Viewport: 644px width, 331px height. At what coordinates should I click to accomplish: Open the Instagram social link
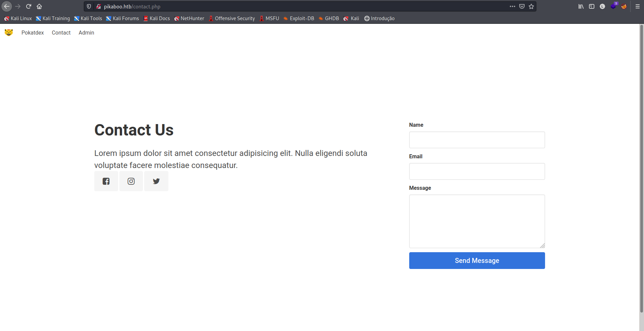pyautogui.click(x=131, y=181)
